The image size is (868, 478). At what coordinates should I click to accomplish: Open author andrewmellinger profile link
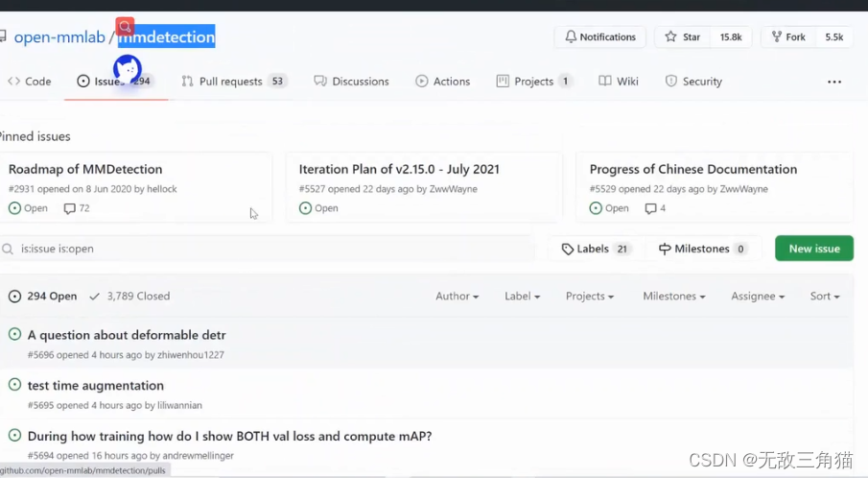tap(199, 456)
